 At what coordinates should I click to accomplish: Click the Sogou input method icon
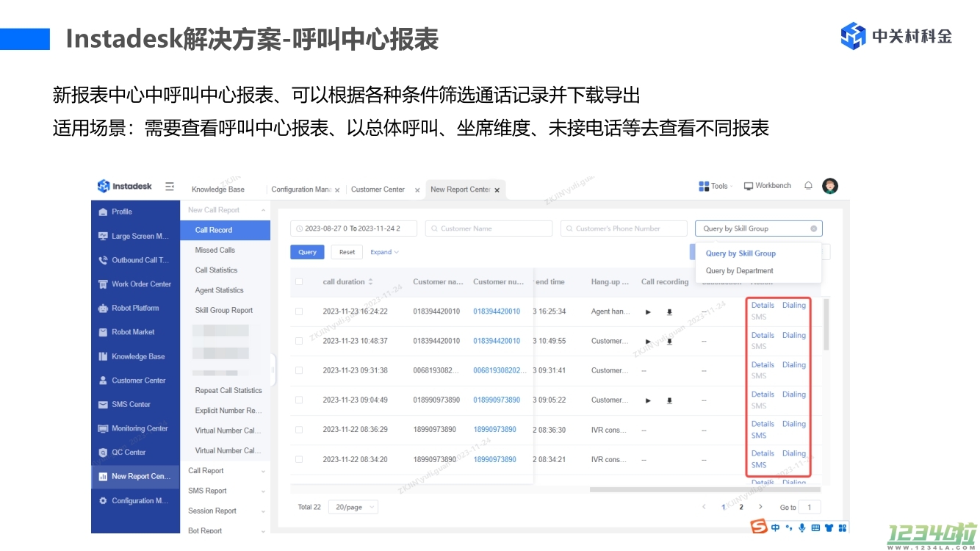(758, 527)
